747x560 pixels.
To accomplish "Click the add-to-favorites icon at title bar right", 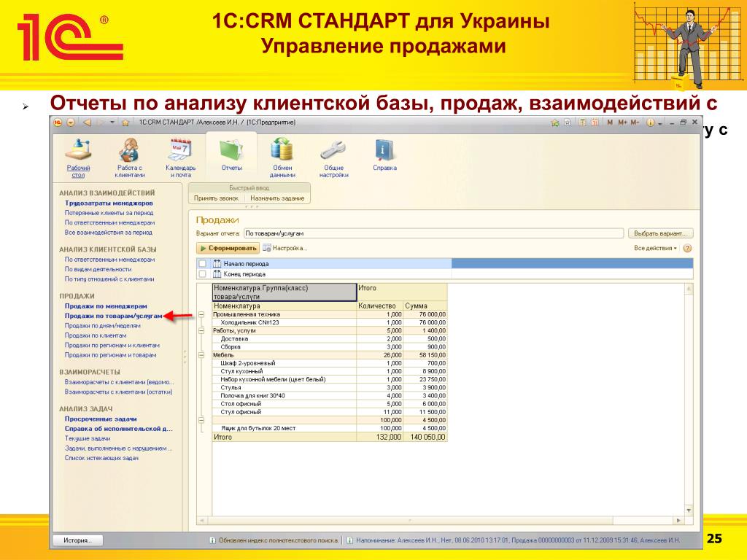I will coord(555,122).
